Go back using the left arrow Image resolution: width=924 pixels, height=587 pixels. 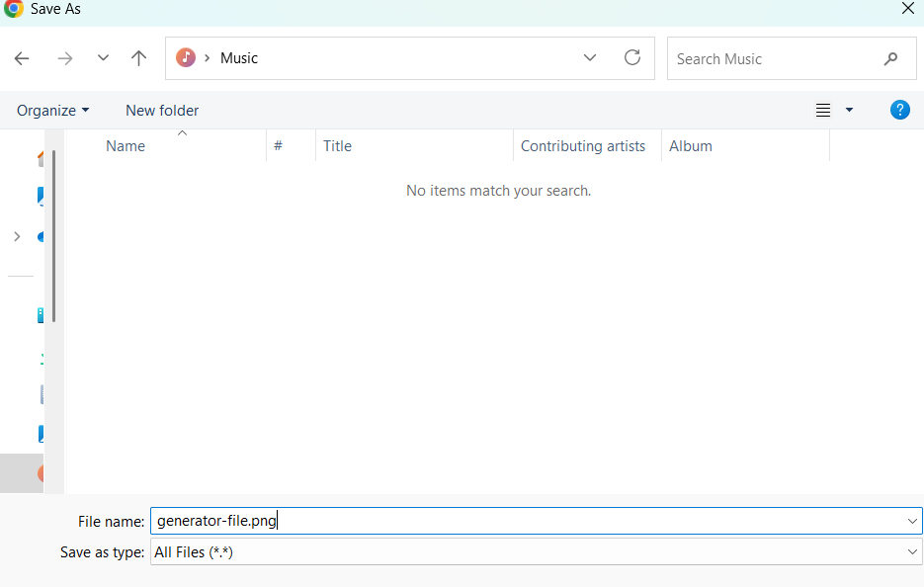(x=22, y=58)
